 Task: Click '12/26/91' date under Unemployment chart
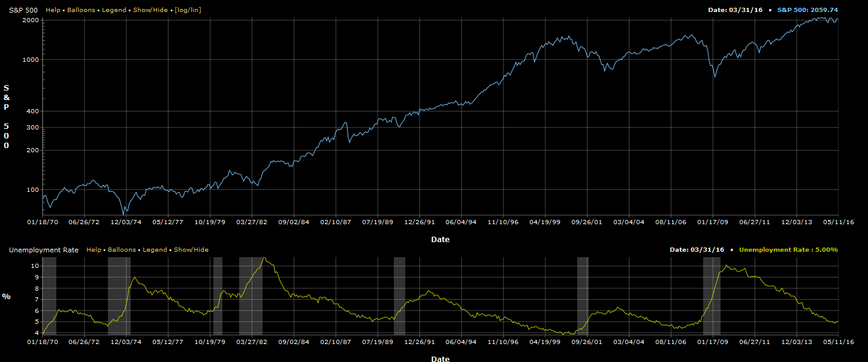pyautogui.click(x=420, y=342)
